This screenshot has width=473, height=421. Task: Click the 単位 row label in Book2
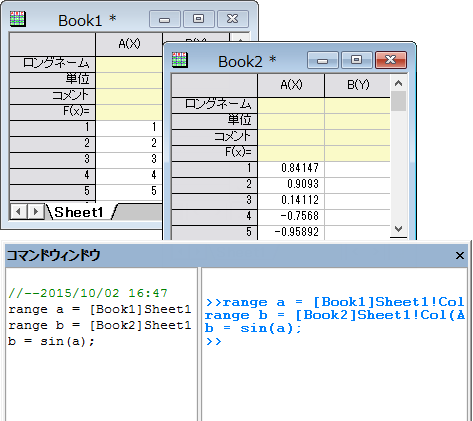[214, 121]
